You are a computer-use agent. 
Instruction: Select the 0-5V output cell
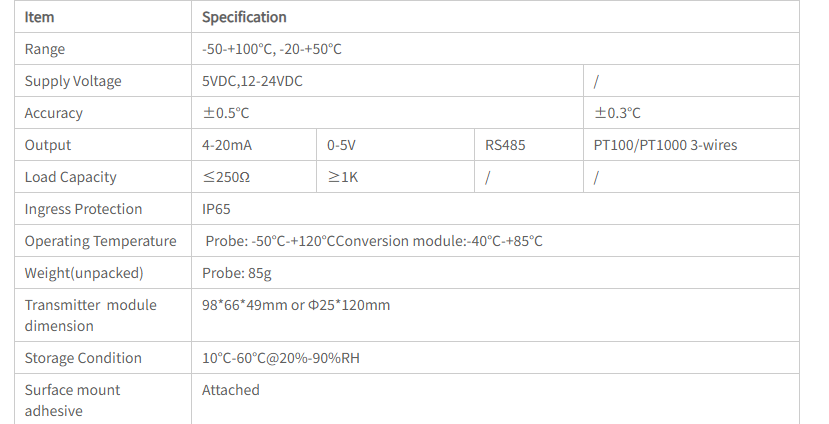[x=341, y=145]
